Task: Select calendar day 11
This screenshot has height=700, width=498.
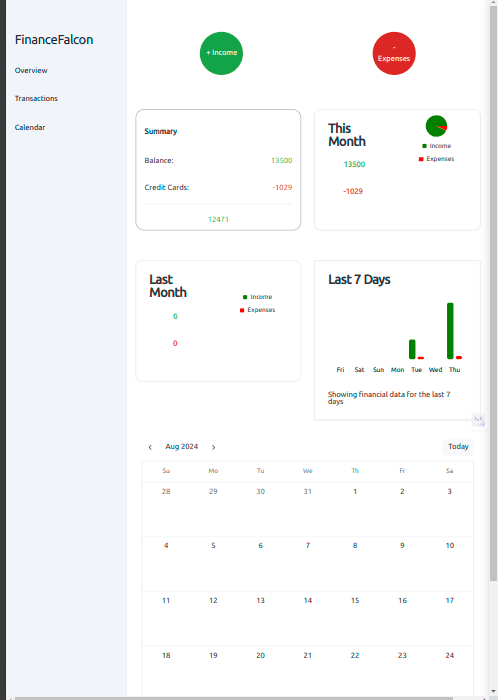Action: [x=166, y=600]
